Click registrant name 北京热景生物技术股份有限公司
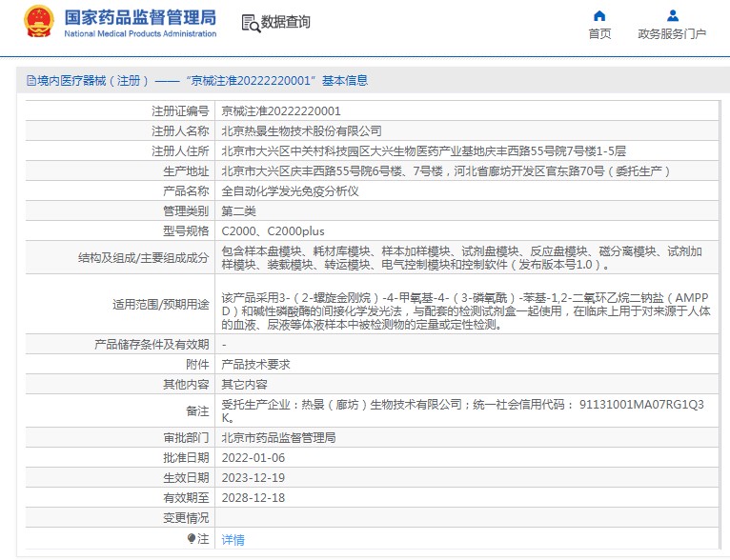The width and height of the screenshot is (730, 560). click(301, 131)
